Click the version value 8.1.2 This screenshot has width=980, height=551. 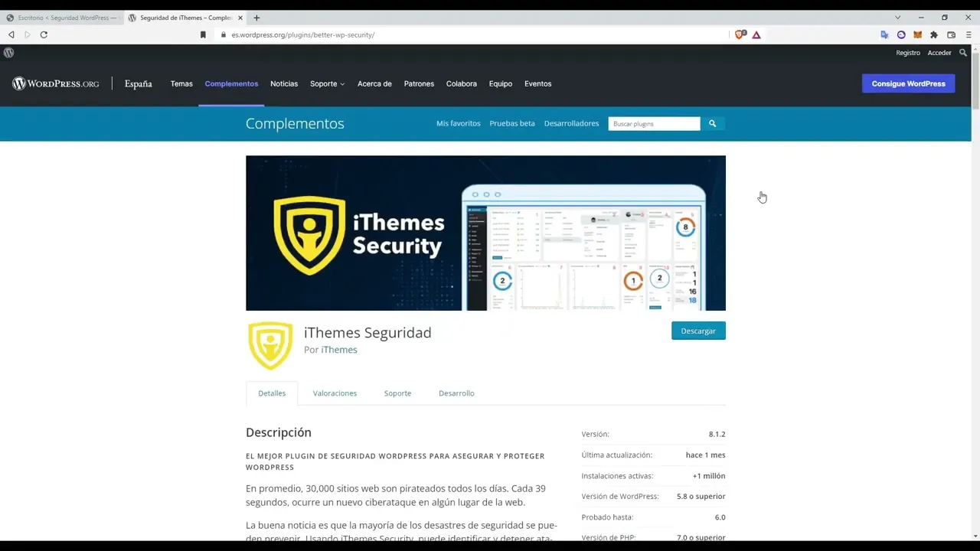click(717, 434)
